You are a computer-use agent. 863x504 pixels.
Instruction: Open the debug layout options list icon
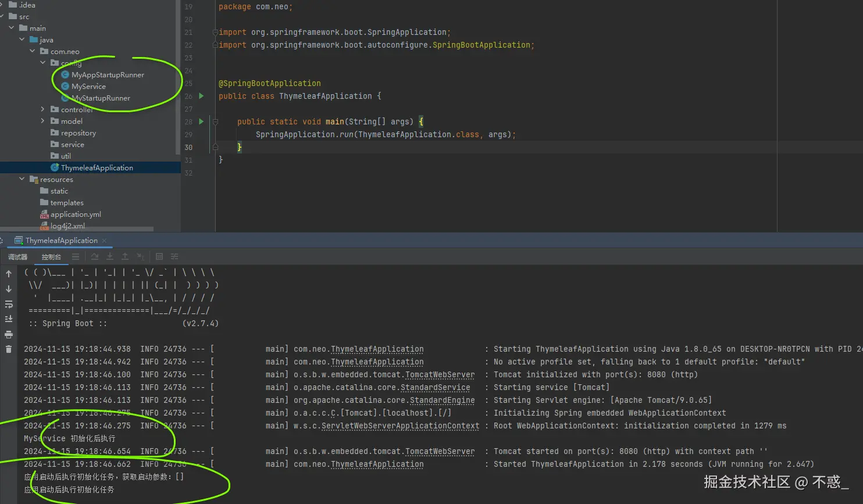tap(76, 256)
